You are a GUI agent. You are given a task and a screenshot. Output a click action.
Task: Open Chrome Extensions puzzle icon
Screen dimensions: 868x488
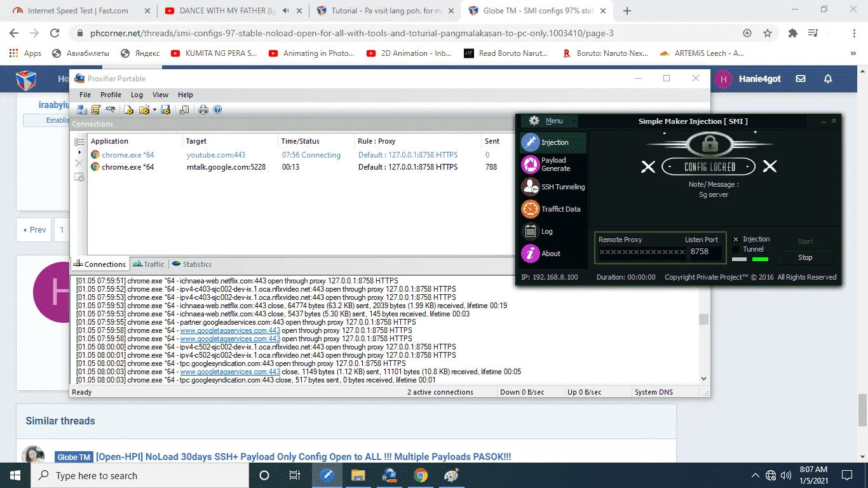click(x=792, y=33)
